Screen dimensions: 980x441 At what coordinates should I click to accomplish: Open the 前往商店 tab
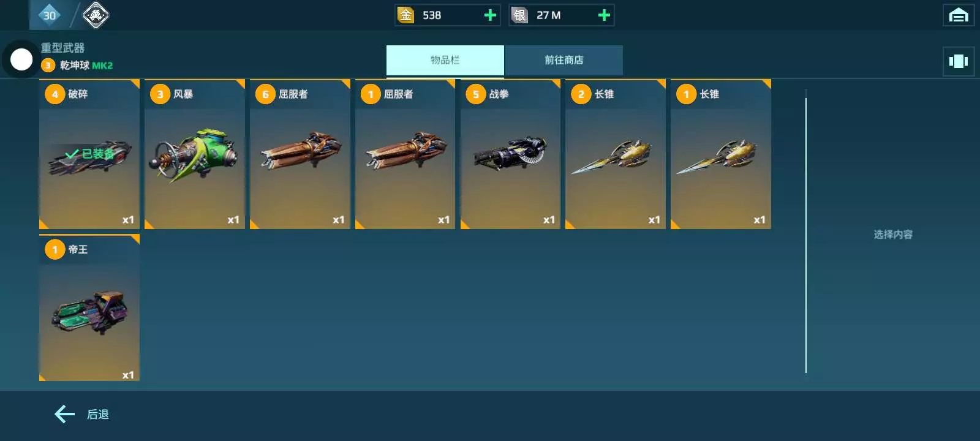[564, 60]
